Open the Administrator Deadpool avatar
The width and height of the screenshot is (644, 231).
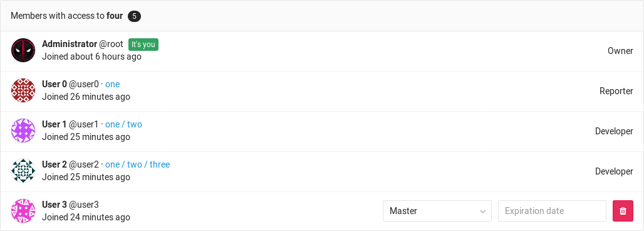pyautogui.click(x=23, y=50)
